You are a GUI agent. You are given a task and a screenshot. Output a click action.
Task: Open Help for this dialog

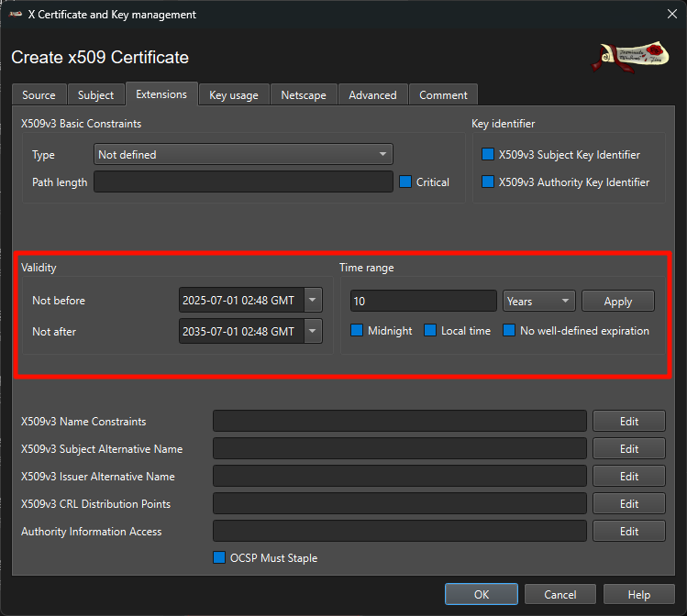(x=638, y=594)
